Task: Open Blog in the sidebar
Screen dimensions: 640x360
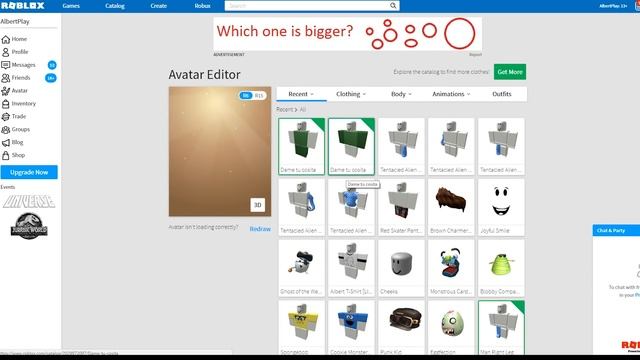Action: 13,142
